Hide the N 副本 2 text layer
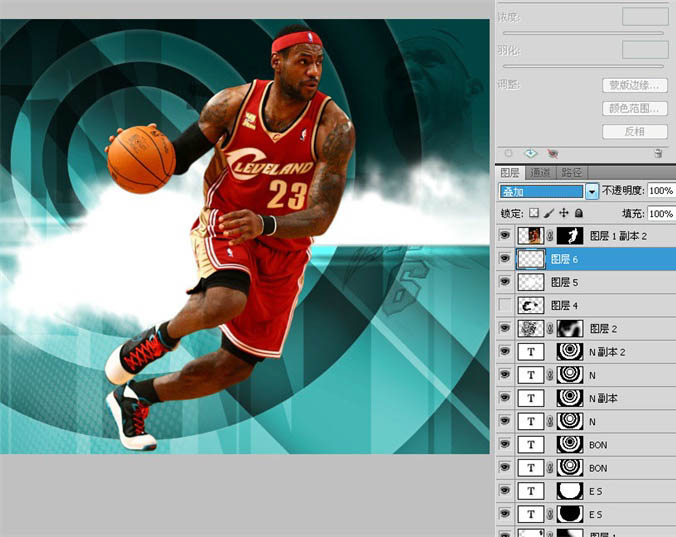 [505, 352]
